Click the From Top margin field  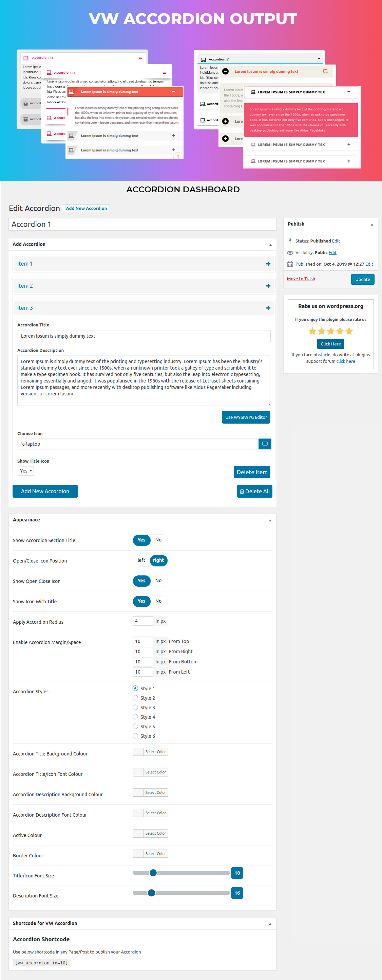143,641
